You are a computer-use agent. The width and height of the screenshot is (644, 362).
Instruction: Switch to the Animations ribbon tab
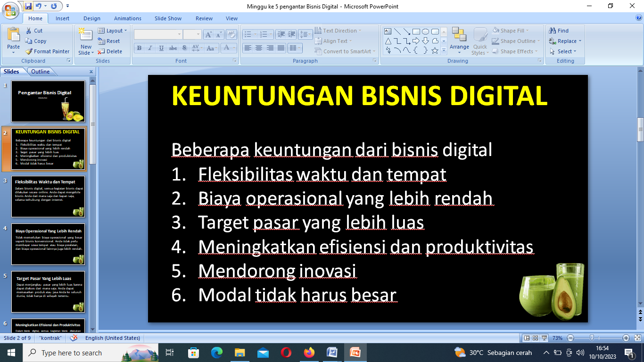click(127, 18)
